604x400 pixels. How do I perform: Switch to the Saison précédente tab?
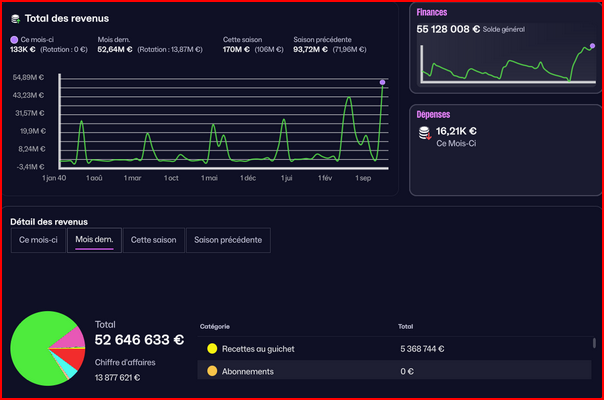pyautogui.click(x=228, y=240)
